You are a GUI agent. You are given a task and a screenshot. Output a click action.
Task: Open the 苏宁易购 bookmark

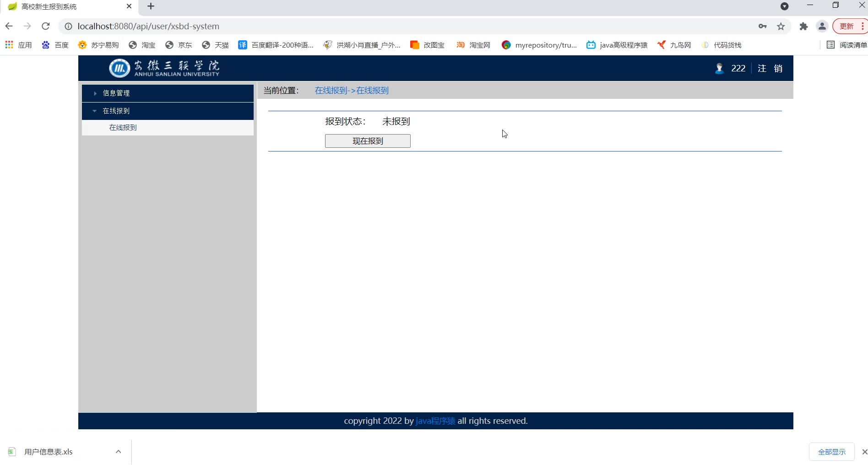pyautogui.click(x=98, y=45)
